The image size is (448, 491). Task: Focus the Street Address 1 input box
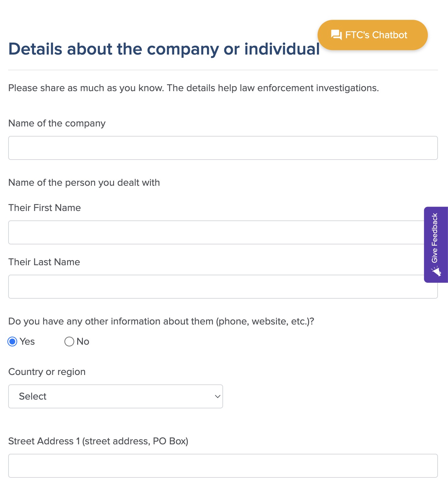(223, 466)
